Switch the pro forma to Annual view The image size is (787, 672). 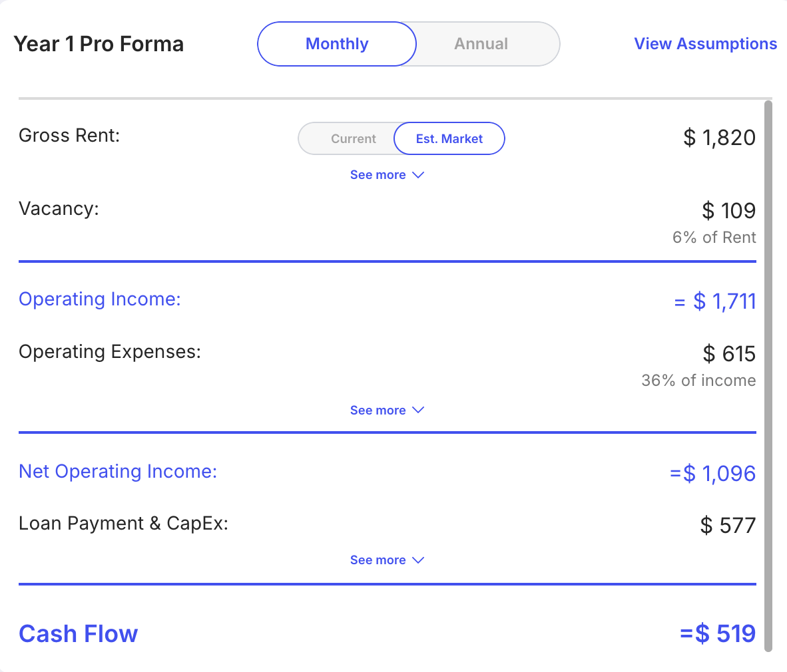tap(481, 44)
